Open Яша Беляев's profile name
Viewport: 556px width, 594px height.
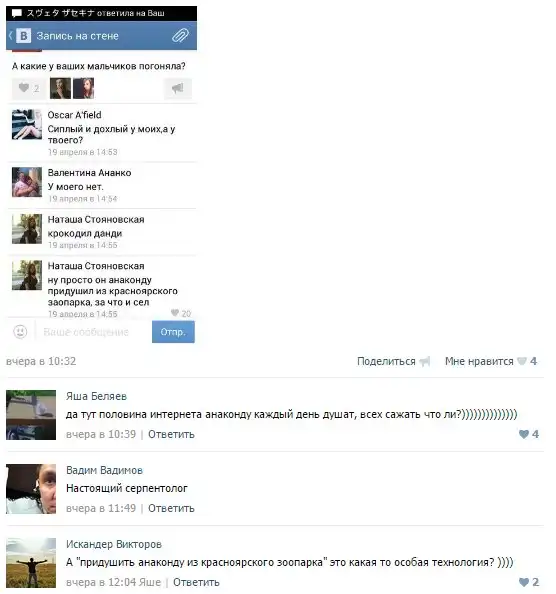[96, 396]
